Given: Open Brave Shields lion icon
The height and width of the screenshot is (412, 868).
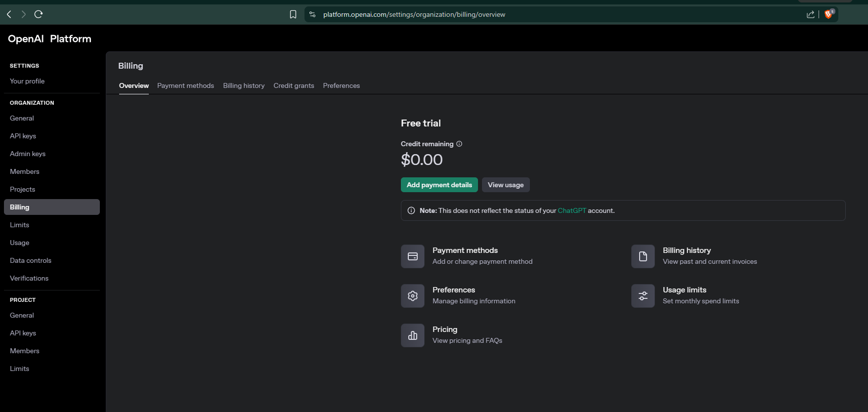Looking at the screenshot, I should point(829,14).
